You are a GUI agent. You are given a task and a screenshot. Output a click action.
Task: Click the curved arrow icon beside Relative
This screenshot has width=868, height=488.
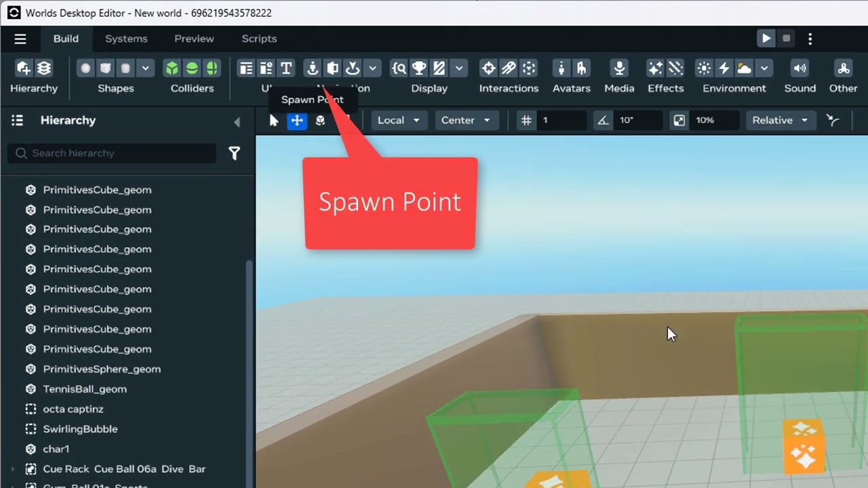(x=833, y=121)
